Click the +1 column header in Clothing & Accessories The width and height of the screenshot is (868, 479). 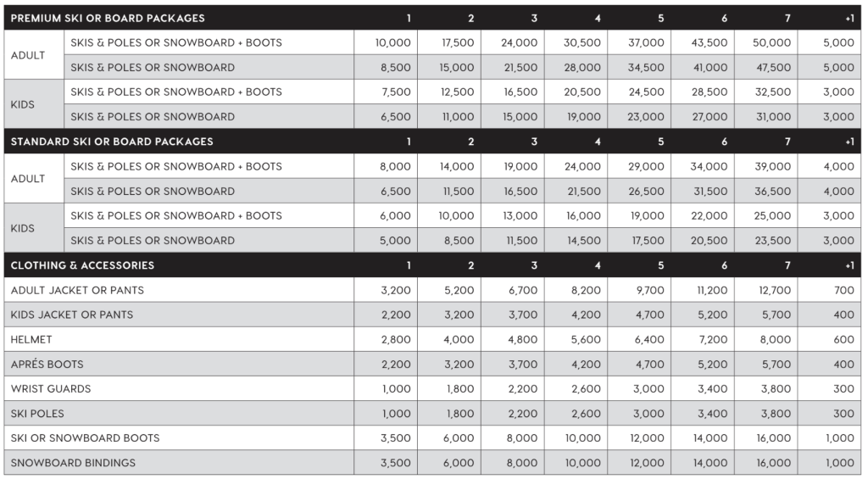[848, 265]
